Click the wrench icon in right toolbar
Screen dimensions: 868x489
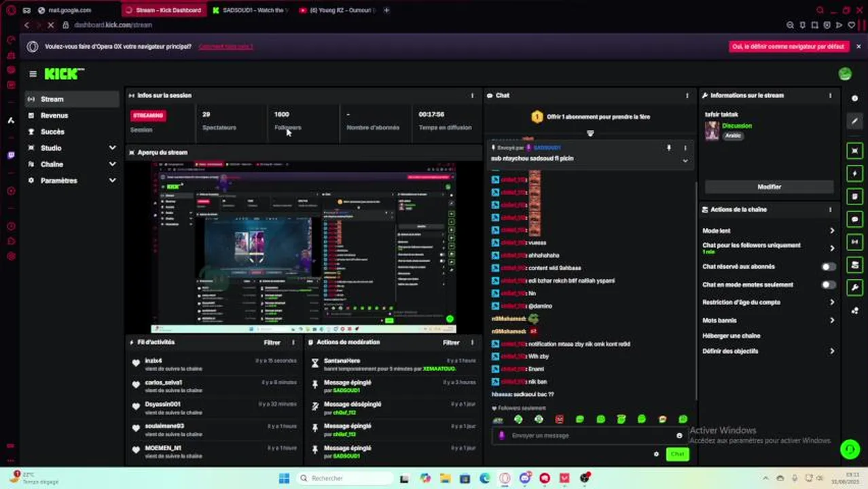pos(855,287)
